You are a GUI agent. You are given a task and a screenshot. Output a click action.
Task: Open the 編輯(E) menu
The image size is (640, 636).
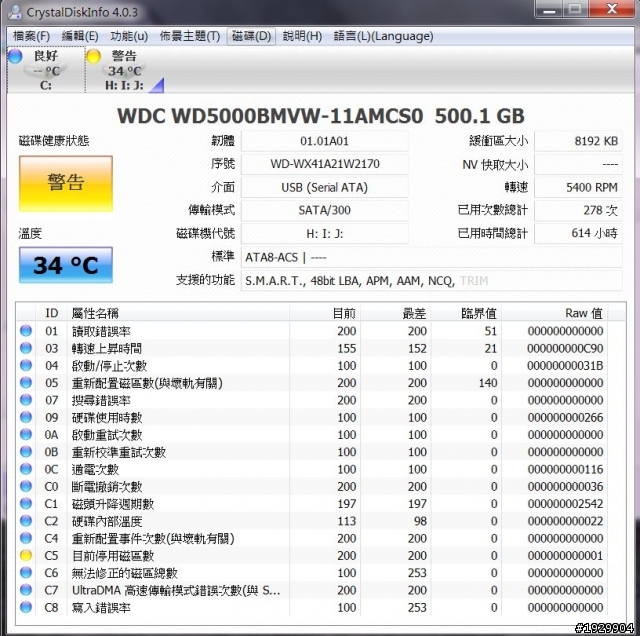click(x=80, y=36)
